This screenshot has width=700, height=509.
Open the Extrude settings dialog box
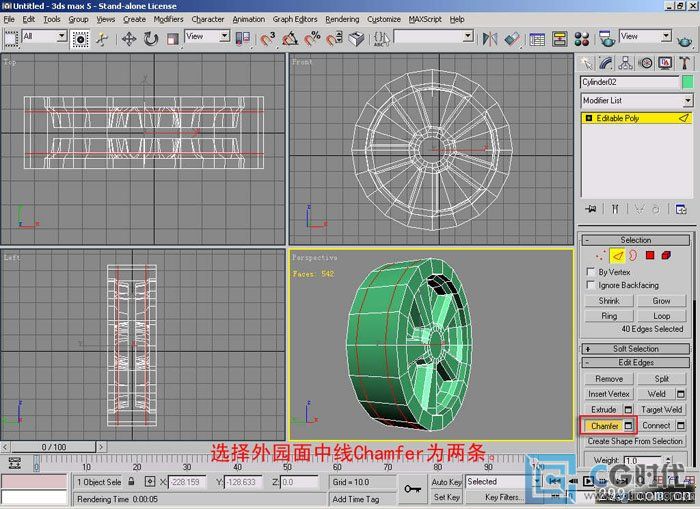coord(629,409)
